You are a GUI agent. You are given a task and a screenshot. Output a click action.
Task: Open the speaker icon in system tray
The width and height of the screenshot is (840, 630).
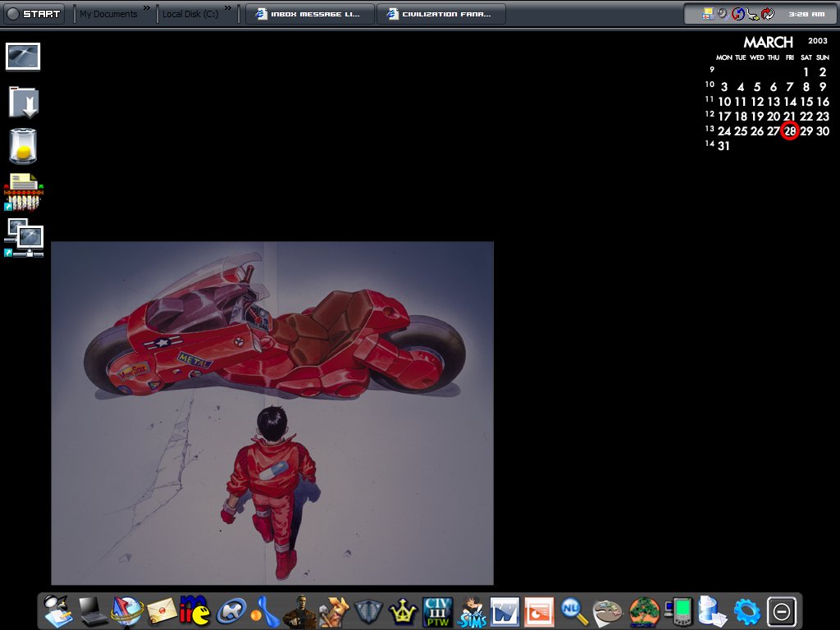click(x=724, y=13)
